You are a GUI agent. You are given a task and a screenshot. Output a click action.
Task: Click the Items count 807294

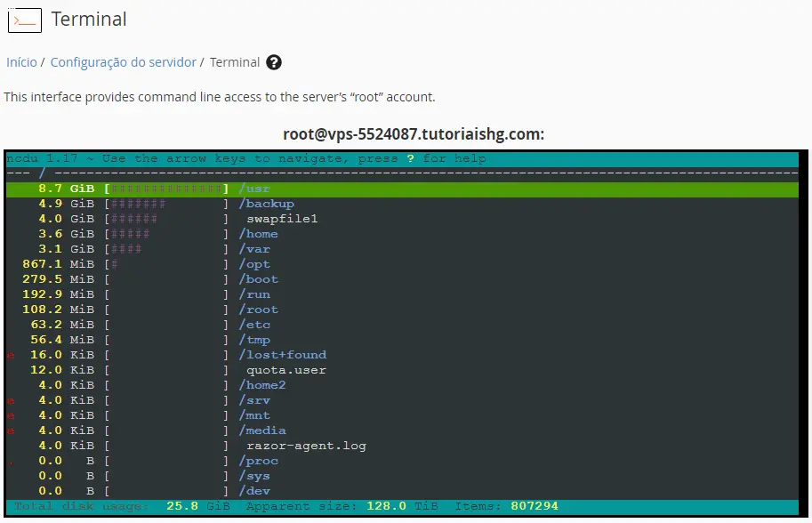pos(535,506)
